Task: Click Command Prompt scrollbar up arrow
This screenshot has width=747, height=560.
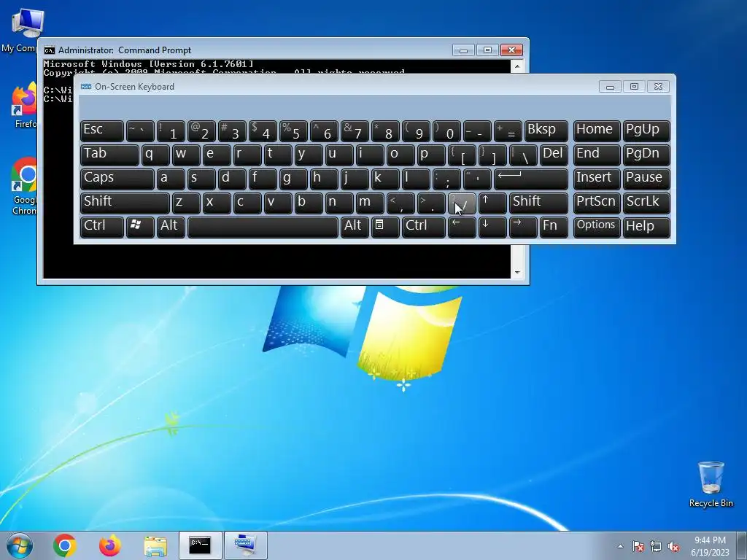Action: (517, 66)
